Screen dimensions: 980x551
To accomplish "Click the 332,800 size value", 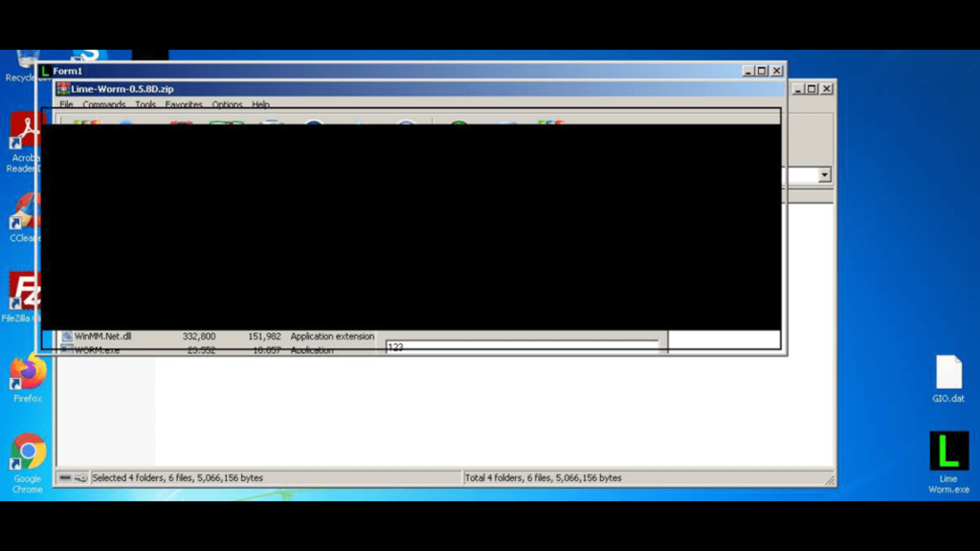I will pyautogui.click(x=199, y=336).
